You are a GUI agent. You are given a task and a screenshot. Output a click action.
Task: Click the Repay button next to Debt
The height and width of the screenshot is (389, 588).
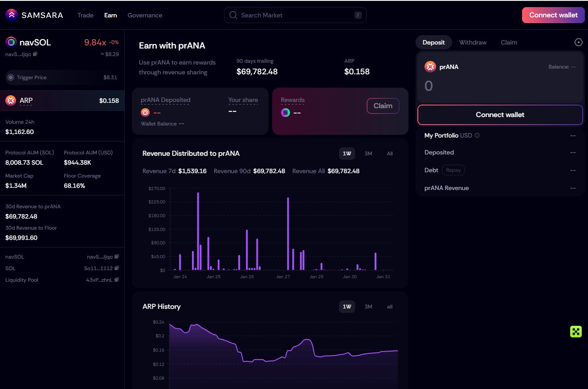coord(453,170)
